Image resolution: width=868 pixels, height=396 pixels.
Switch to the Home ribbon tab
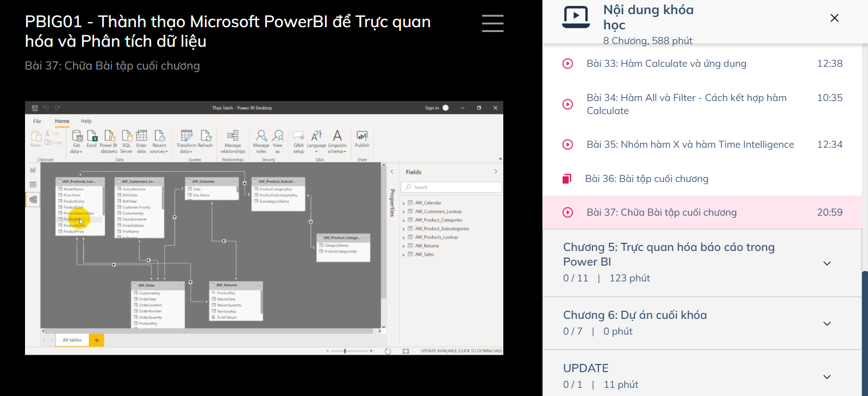pyautogui.click(x=62, y=121)
